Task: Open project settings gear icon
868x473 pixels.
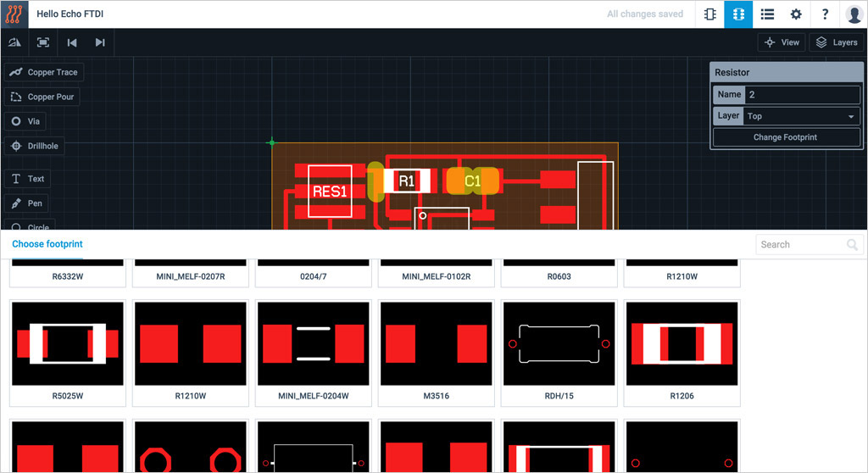Action: click(796, 14)
